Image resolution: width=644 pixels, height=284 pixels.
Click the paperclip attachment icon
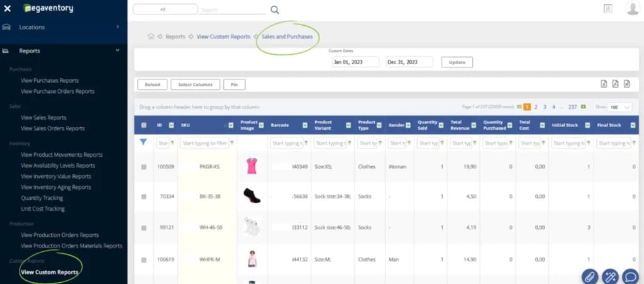(590, 276)
